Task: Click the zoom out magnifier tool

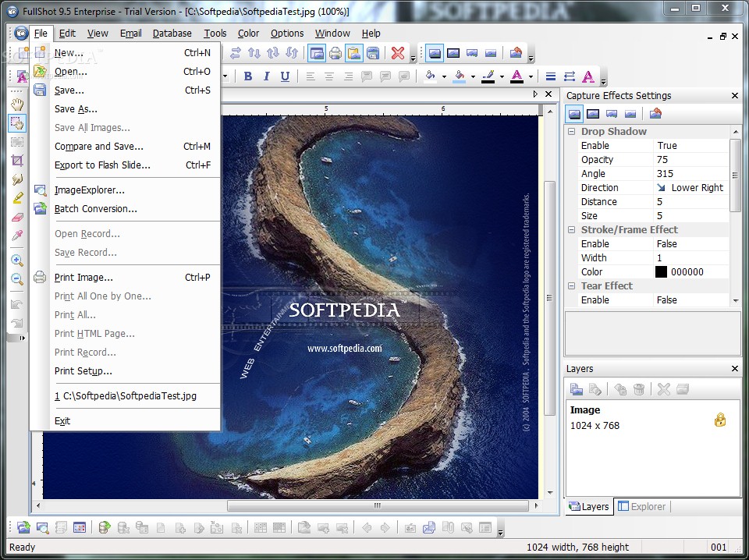Action: tap(17, 278)
